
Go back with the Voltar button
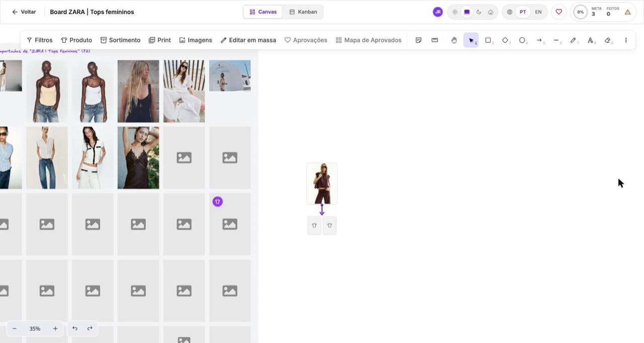point(24,12)
